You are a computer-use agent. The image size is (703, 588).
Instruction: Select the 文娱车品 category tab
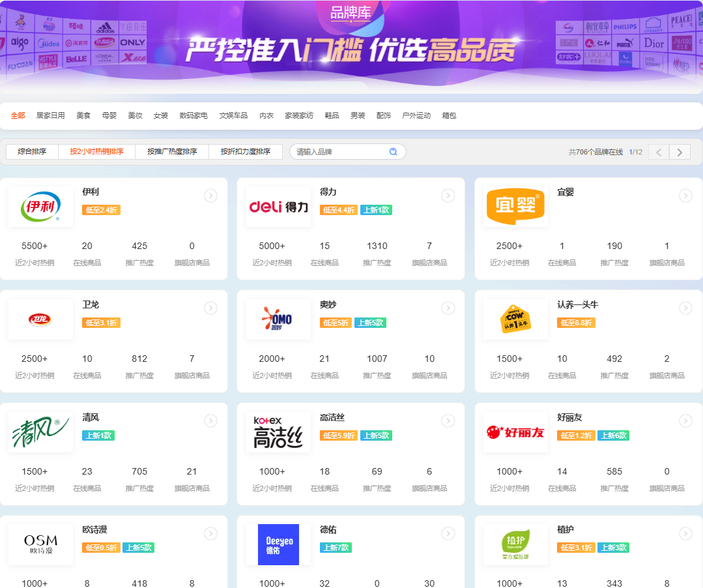(x=233, y=116)
